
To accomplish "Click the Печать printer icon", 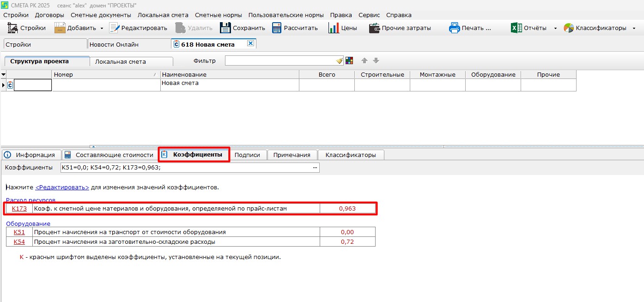I will click(455, 28).
